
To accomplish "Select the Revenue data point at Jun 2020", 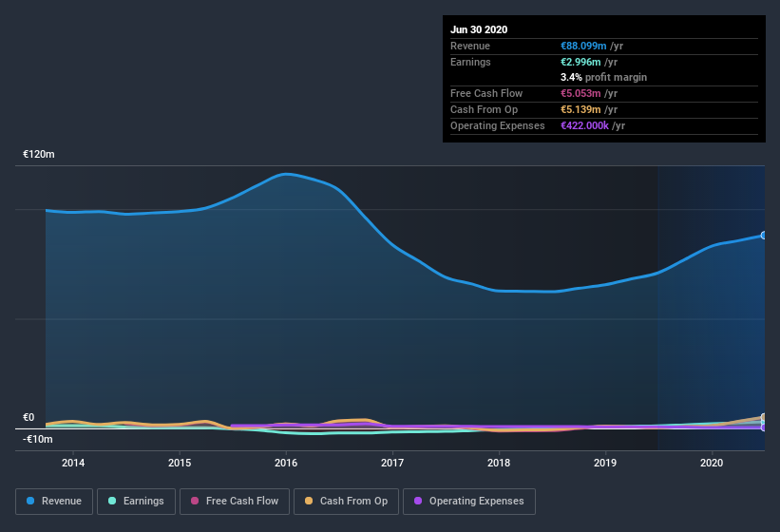I will pyautogui.click(x=764, y=236).
